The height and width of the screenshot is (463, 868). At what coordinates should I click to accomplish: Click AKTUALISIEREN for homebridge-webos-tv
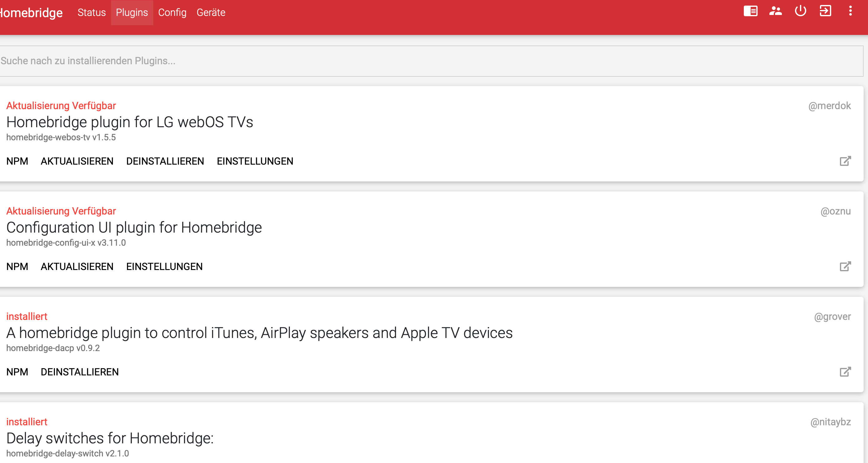point(77,161)
